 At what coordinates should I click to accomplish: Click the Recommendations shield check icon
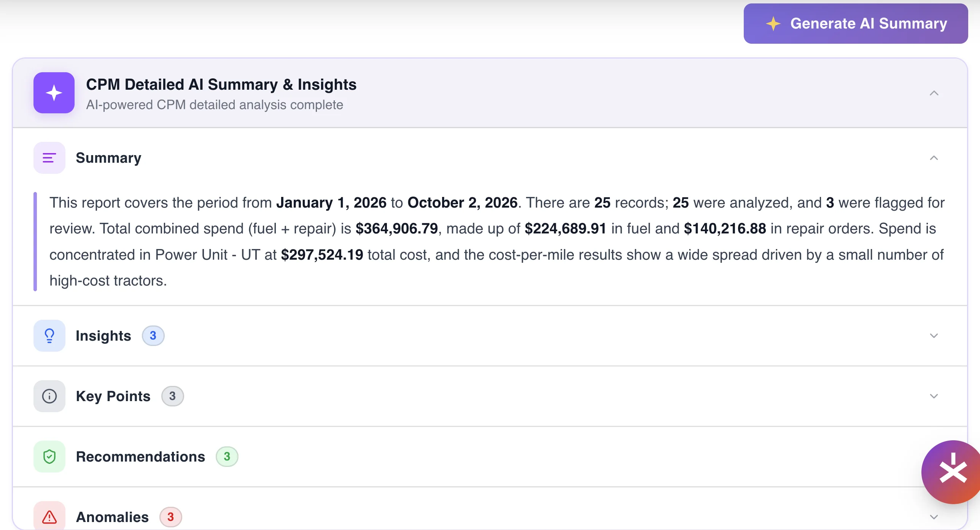click(49, 457)
